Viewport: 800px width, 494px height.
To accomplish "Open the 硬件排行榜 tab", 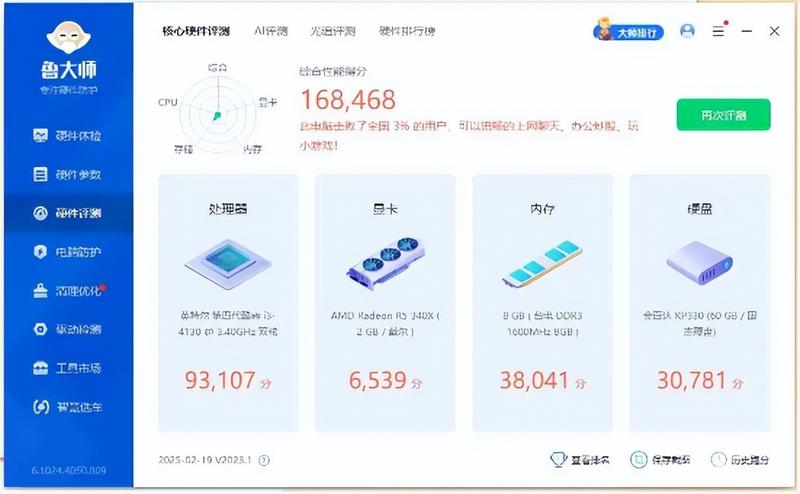I will pos(407,31).
